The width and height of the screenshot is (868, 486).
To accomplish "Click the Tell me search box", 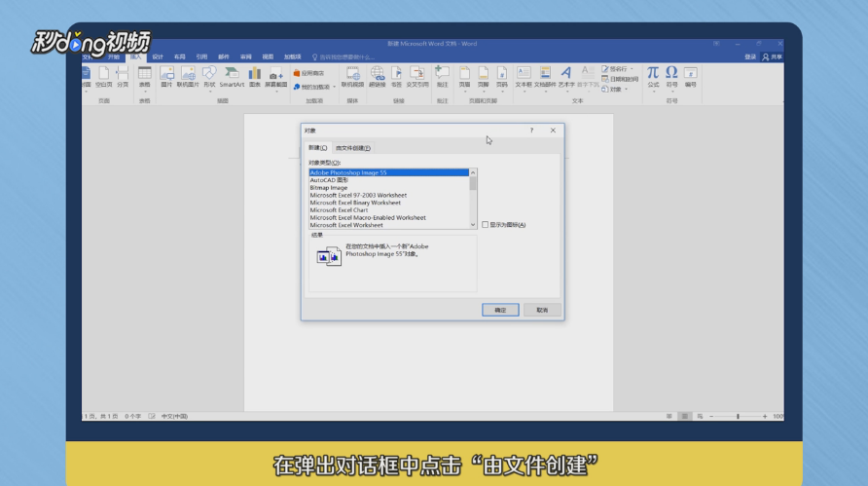I will [344, 57].
